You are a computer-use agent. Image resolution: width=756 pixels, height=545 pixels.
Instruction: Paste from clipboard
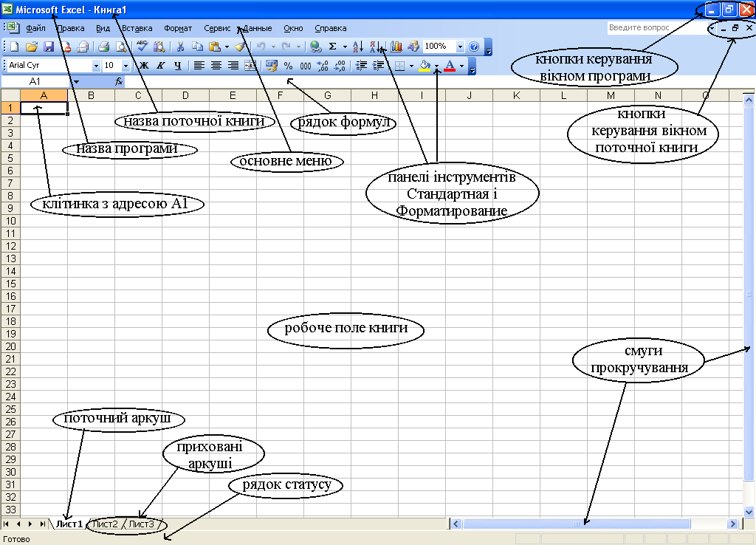[215, 47]
